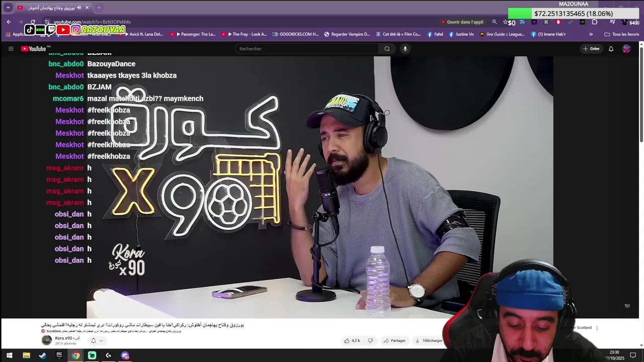Go to the YouTube home logo
This screenshot has height=362, width=644.
pyautogui.click(x=34, y=49)
